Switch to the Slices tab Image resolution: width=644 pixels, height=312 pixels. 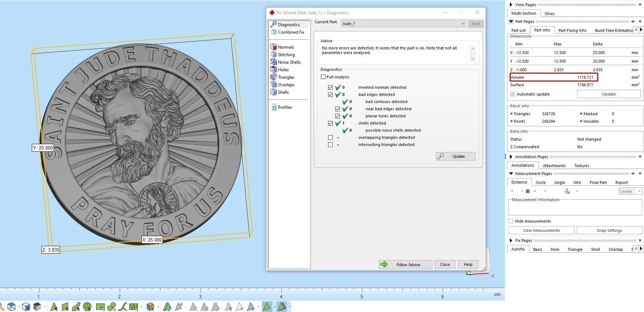pos(550,14)
